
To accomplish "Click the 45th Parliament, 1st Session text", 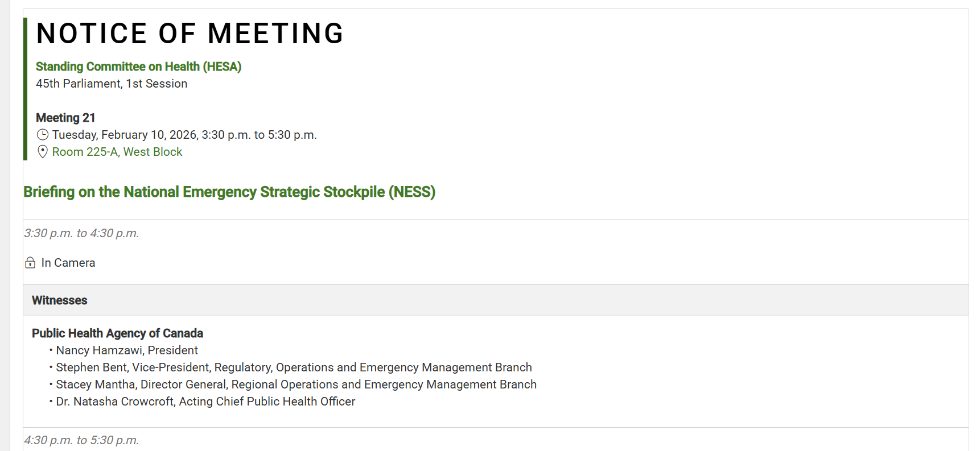I will click(x=112, y=84).
